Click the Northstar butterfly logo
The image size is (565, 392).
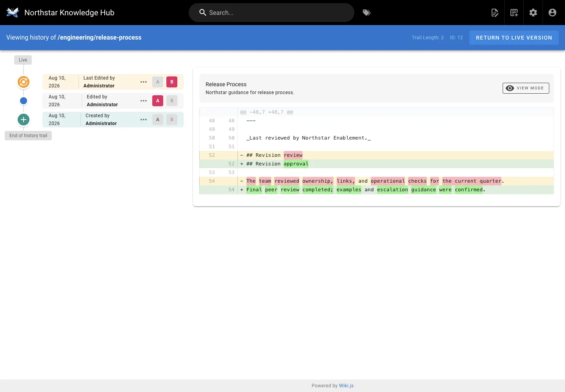tap(13, 13)
